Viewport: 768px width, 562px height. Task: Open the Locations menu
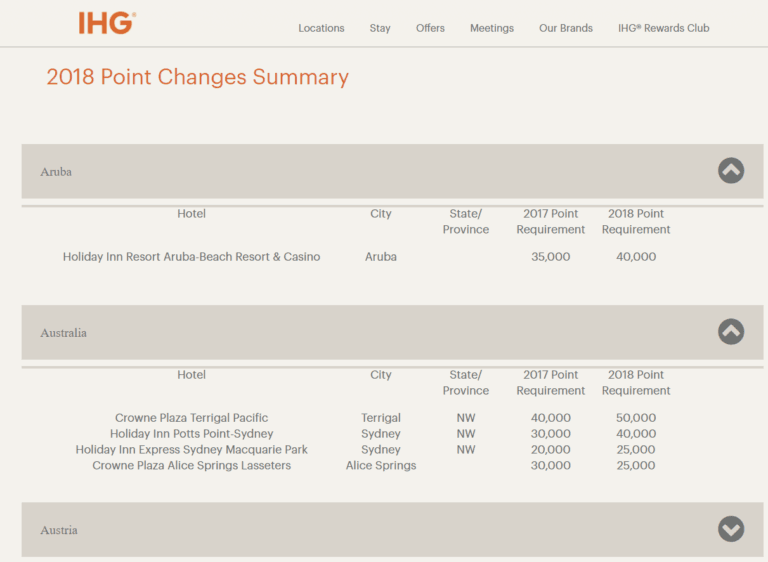(321, 28)
